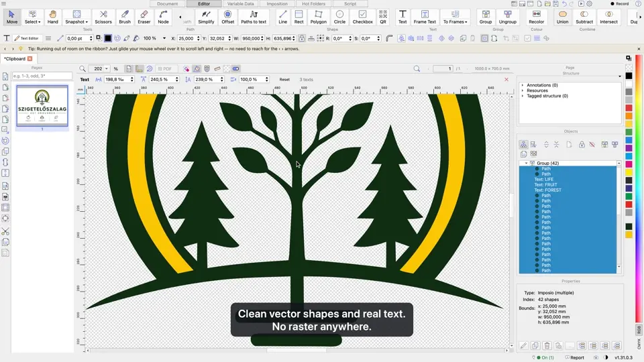Click the Recolor tool
The height and width of the screenshot is (362, 644).
537,17
